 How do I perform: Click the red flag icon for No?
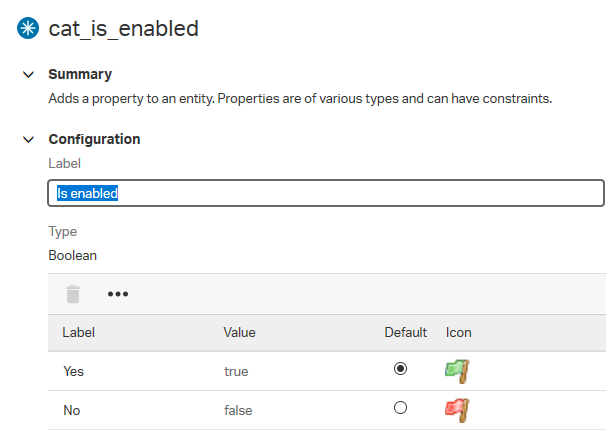[457, 410]
